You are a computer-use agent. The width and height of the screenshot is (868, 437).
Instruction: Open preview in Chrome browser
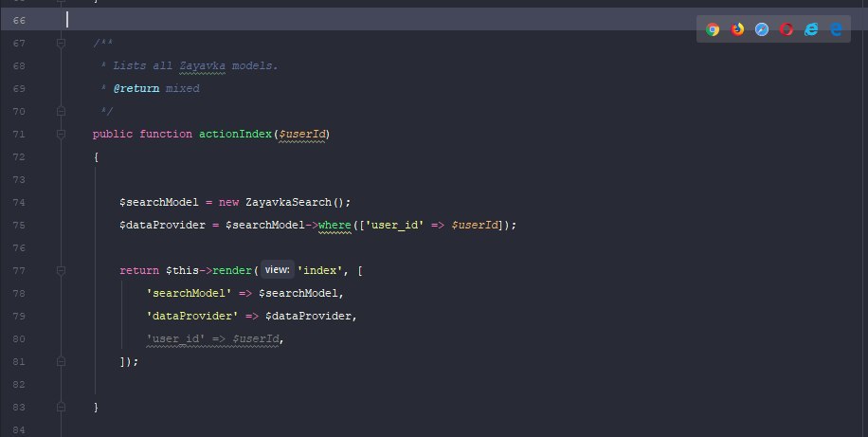(x=713, y=29)
